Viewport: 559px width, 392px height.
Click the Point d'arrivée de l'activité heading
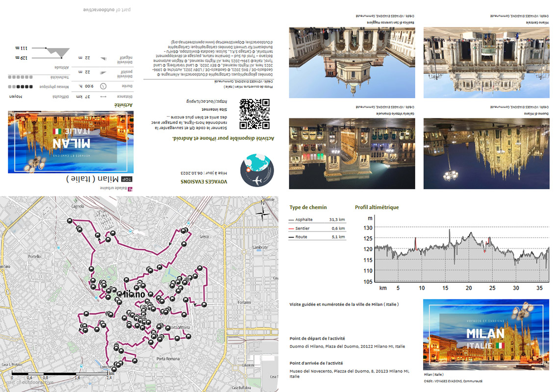coord(316,363)
